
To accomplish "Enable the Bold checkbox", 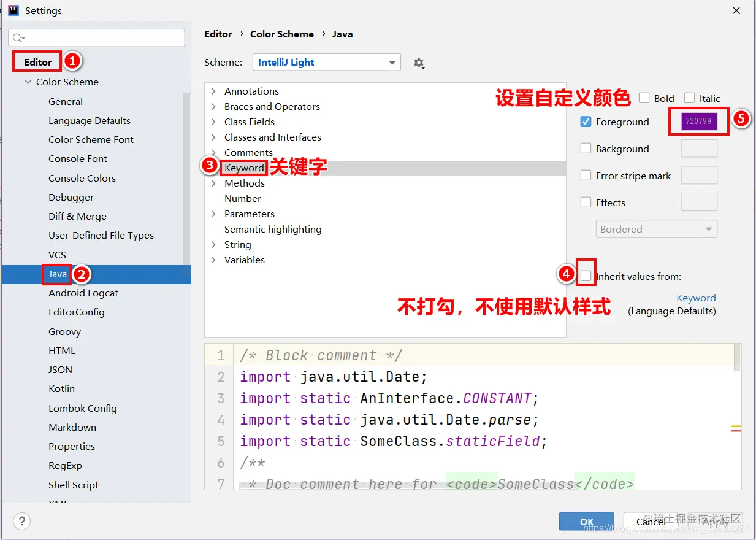I will [x=644, y=98].
